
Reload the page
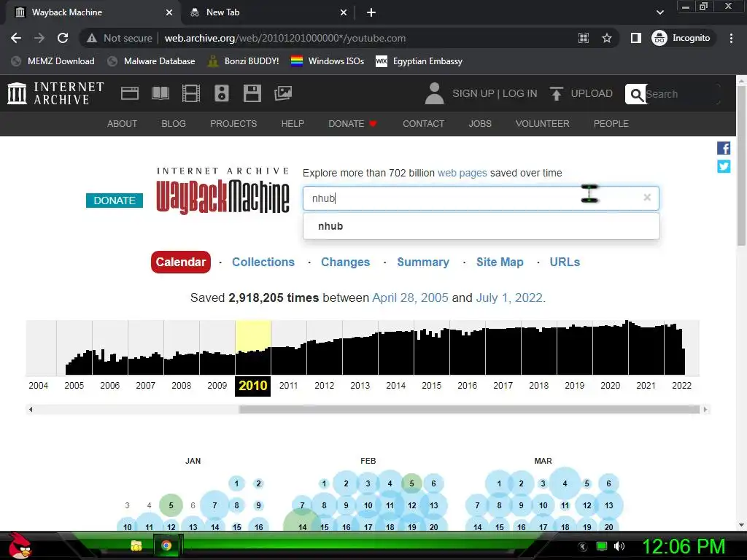[x=63, y=38]
